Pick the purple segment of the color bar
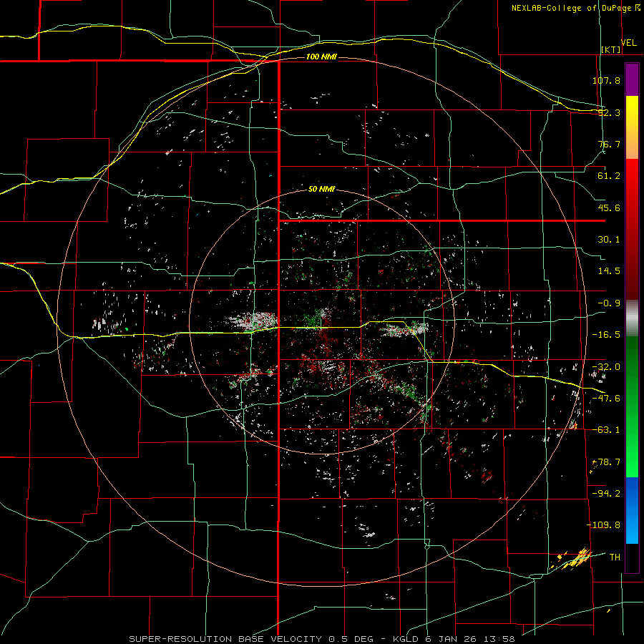The height and width of the screenshot is (644, 644). click(x=632, y=79)
